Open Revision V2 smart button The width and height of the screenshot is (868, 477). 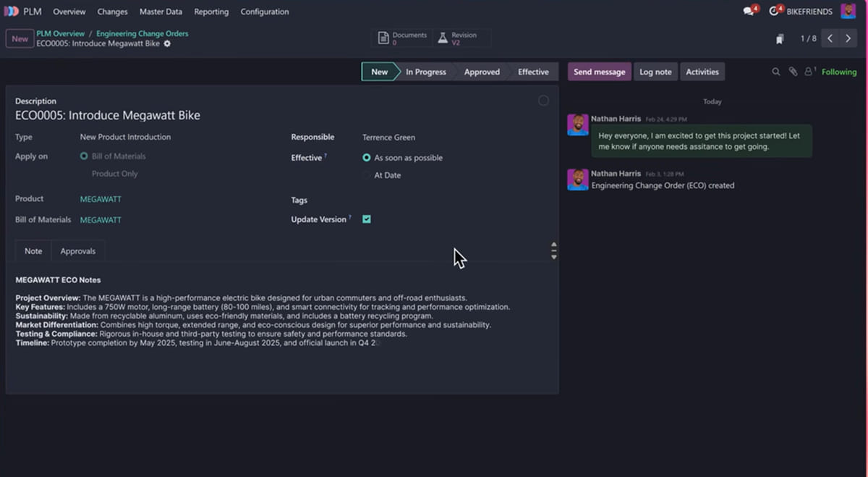click(461, 38)
